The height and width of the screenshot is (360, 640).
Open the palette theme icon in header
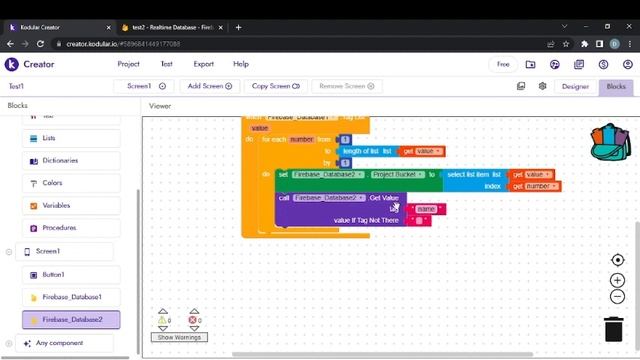[x=554, y=64]
